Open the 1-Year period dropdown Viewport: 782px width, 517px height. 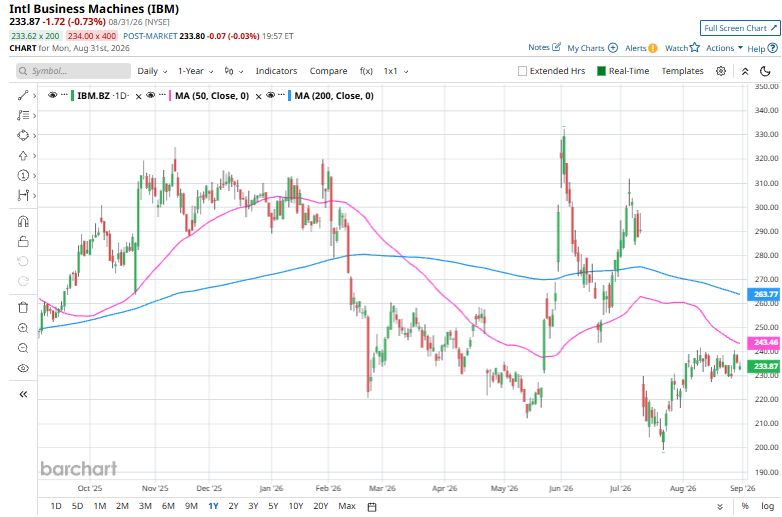196,71
